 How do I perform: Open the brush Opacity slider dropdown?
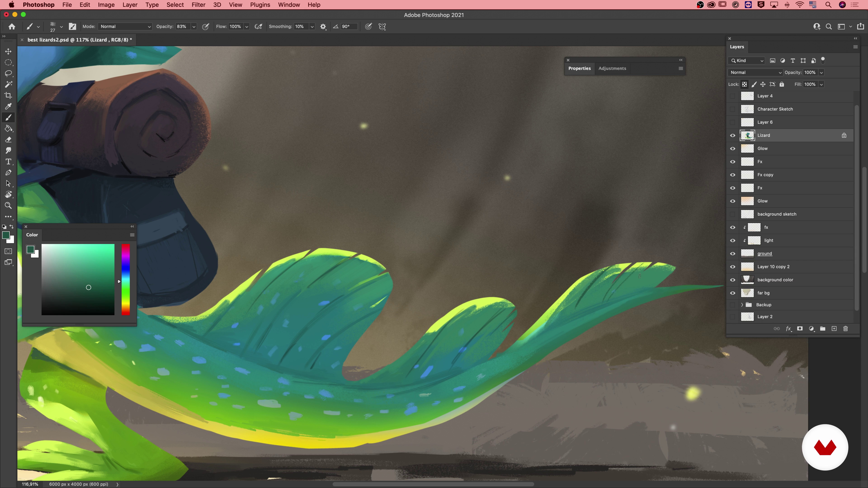coord(194,27)
